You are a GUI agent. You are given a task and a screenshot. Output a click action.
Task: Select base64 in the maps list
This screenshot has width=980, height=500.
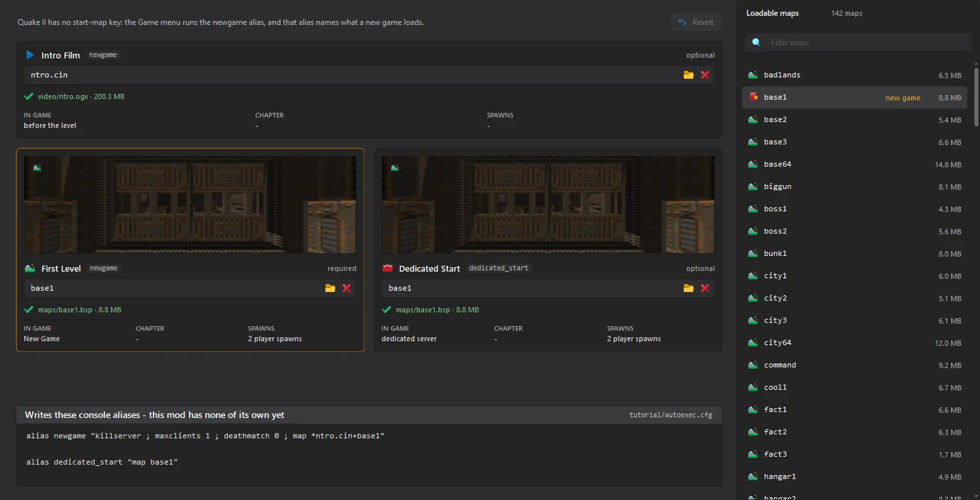855,164
